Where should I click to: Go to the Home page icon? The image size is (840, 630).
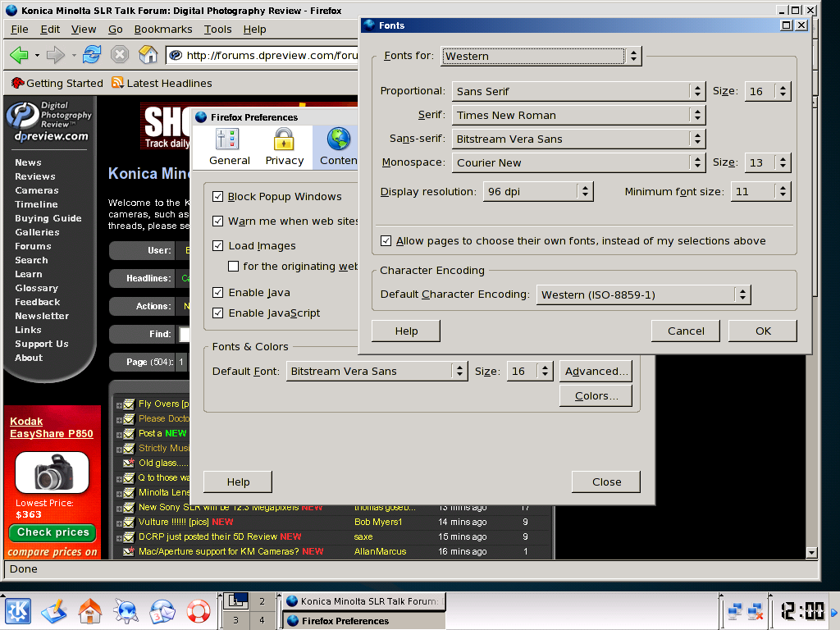[148, 55]
